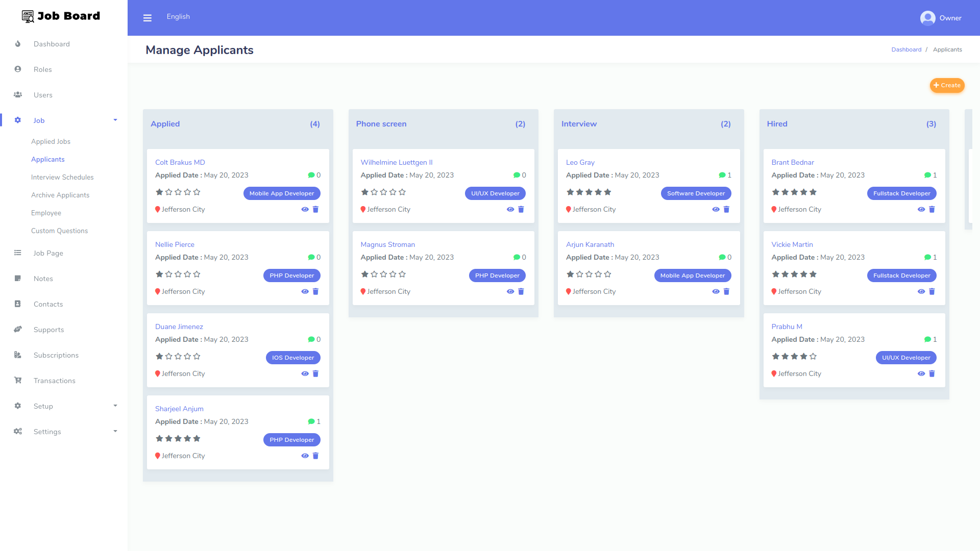Open preview eye icon on Vickie Martin's card

[x=921, y=291]
